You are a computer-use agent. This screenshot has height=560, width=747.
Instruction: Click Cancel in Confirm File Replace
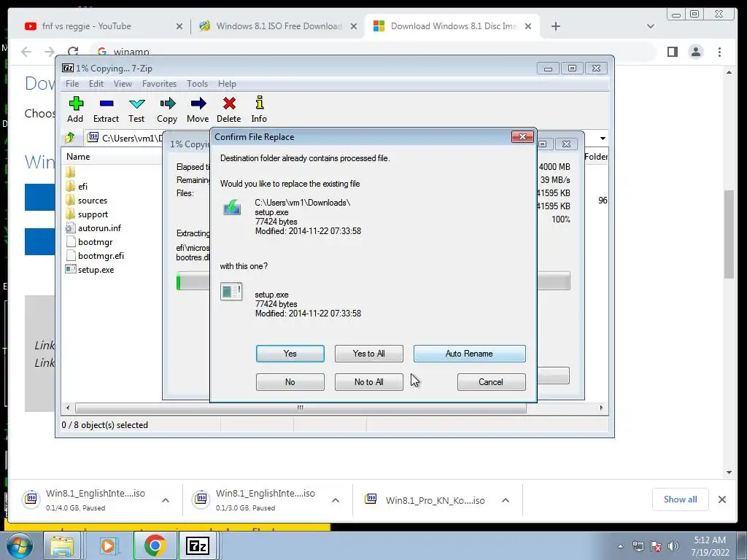coord(491,382)
